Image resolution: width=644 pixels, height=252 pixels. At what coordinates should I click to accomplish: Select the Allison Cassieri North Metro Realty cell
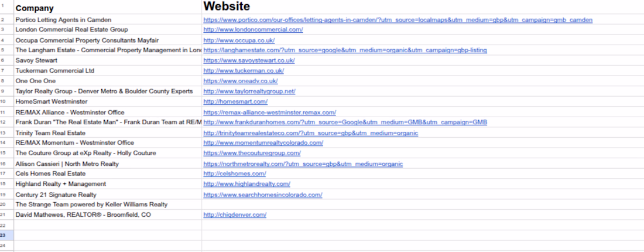[108, 163]
